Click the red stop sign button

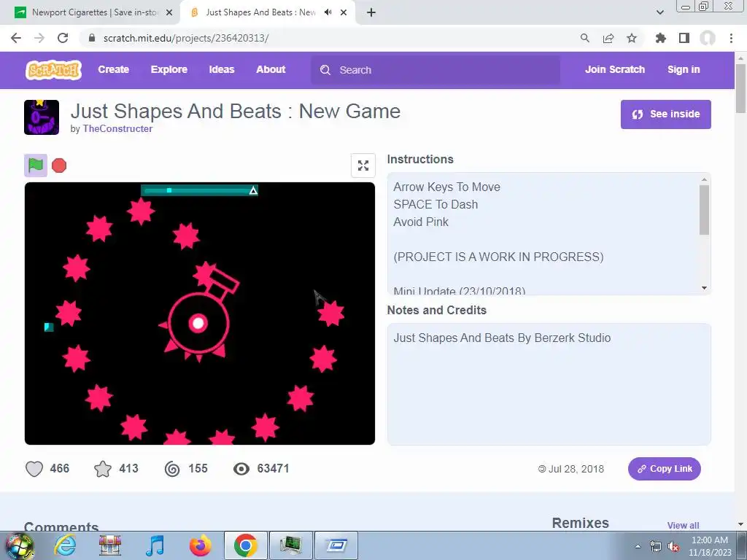coord(59,166)
